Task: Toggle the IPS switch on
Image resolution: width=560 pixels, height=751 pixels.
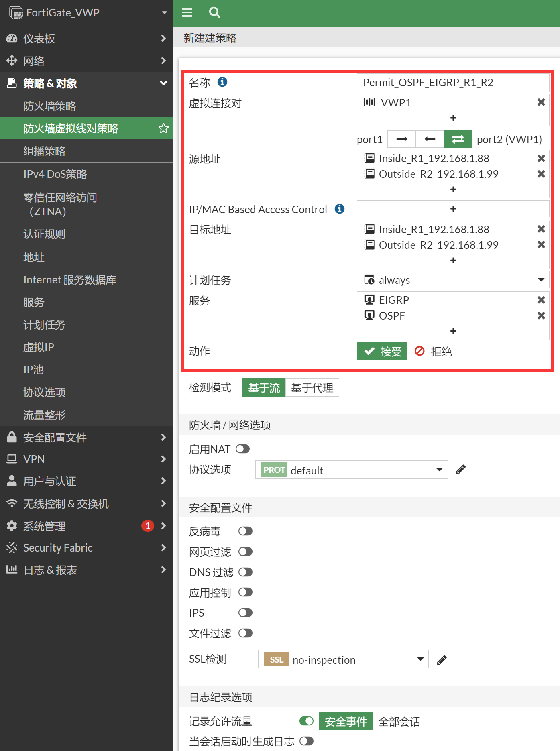Action: pos(245,613)
